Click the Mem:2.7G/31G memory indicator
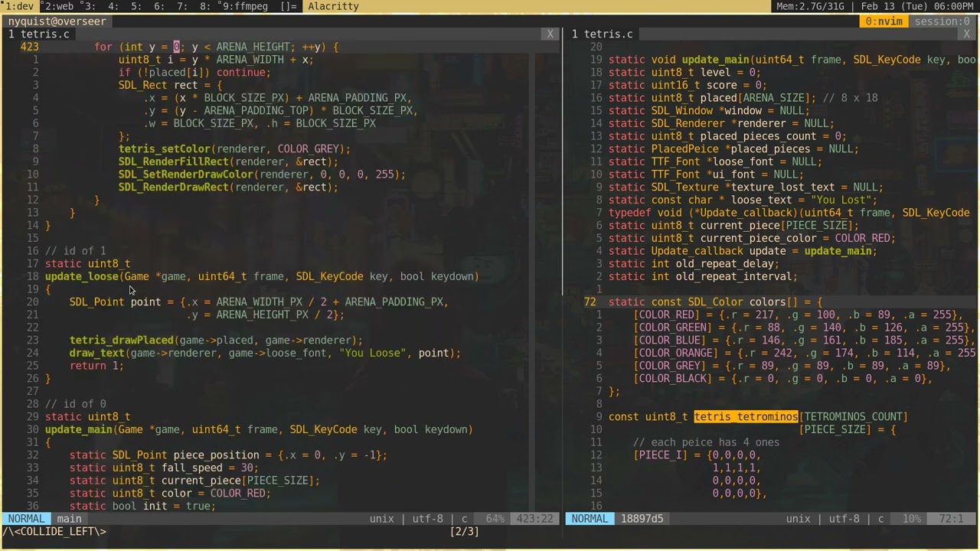This screenshot has width=980, height=551. point(813,6)
